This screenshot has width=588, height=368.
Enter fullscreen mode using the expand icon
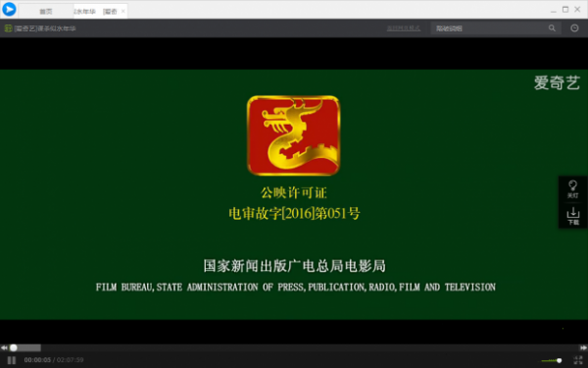click(x=578, y=360)
